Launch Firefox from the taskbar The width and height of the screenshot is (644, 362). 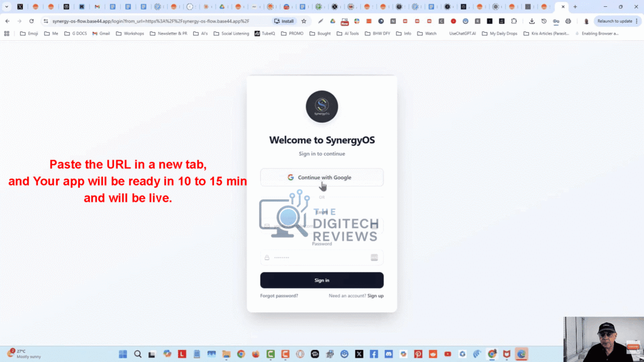[x=255, y=354]
